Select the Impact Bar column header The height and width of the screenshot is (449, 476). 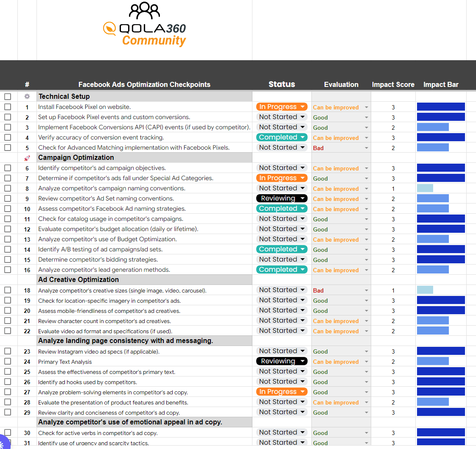(x=441, y=84)
